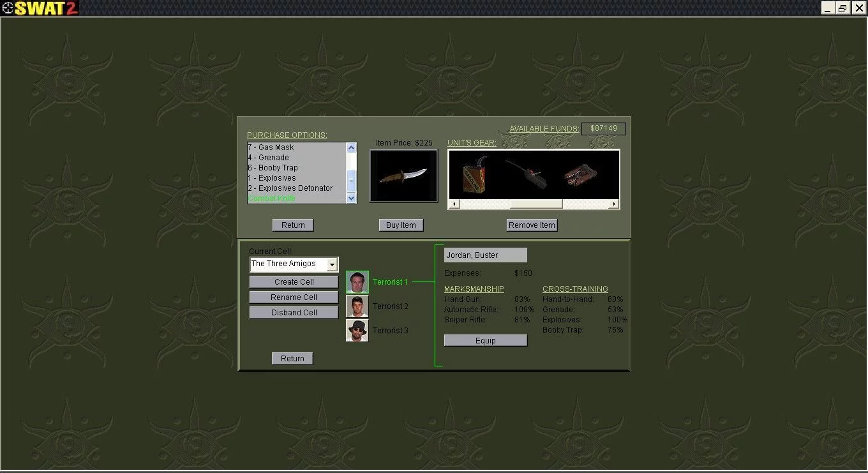Select Booby Trap in purchase options
The height and width of the screenshot is (473, 868).
click(x=297, y=168)
